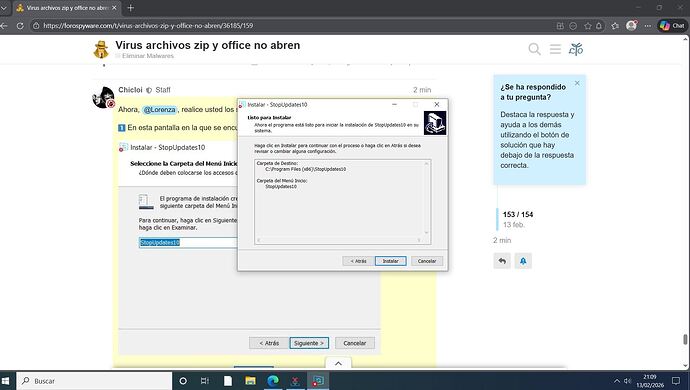The height and width of the screenshot is (390, 690).
Task: Click the reply arrow button below timeline
Action: point(502,261)
